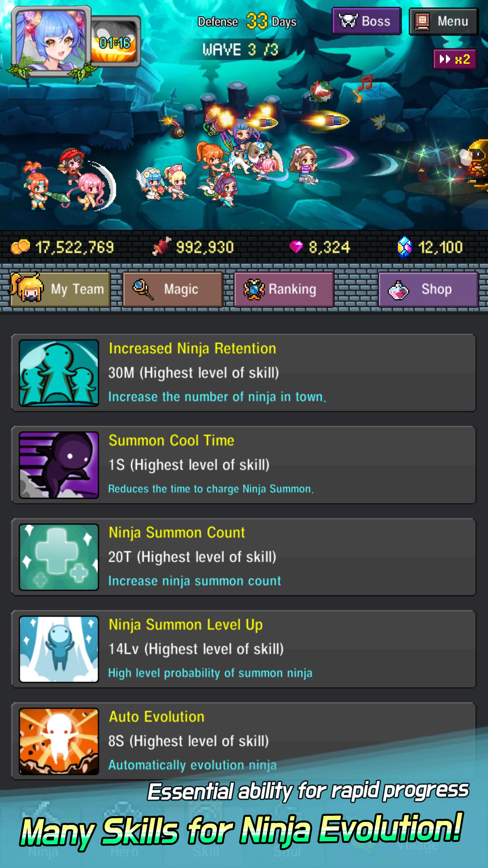Click the Increased Ninja Retention skill icon
The image size is (488, 868).
coord(59,373)
